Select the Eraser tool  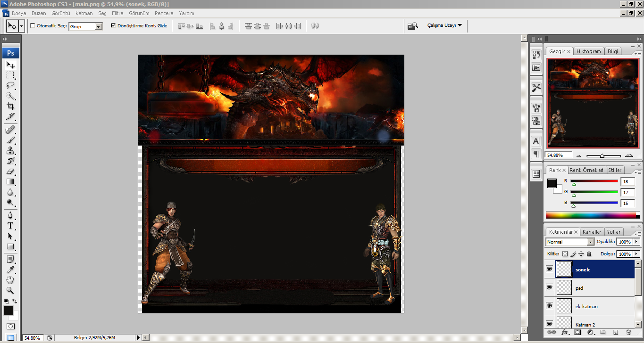10,171
